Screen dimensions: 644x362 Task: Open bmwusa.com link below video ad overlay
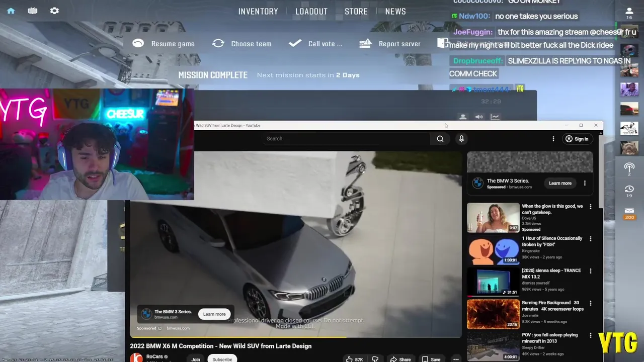click(x=178, y=328)
